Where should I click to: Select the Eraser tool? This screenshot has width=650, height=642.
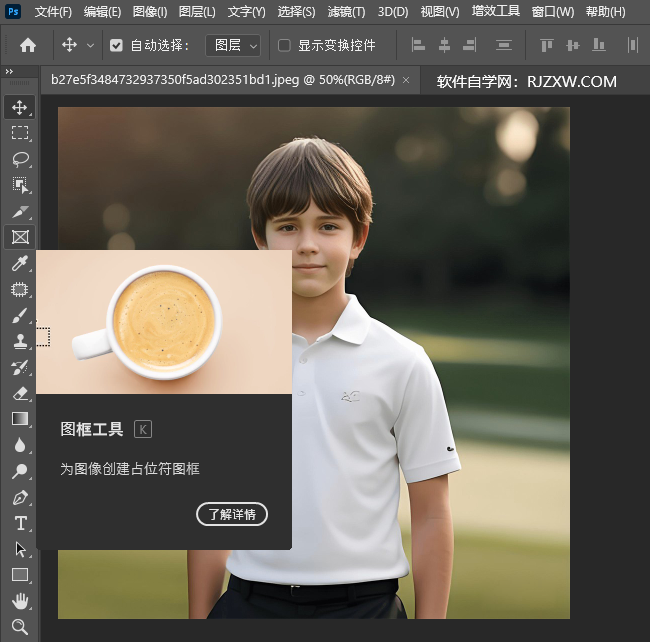(19, 393)
